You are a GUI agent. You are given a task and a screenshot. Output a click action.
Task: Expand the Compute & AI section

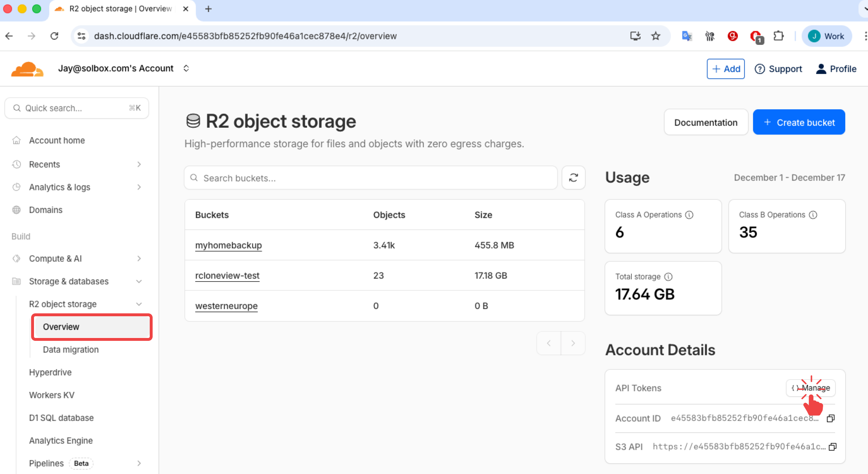[139, 258]
